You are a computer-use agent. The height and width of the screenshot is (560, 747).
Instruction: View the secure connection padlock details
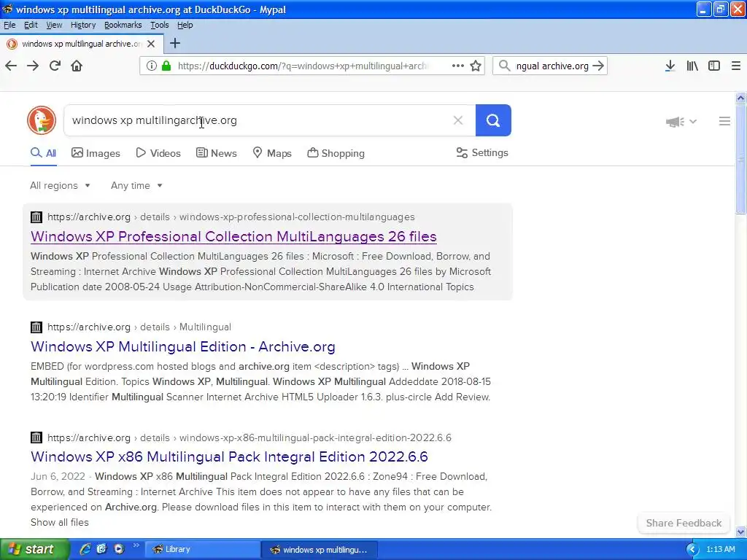[166, 66]
